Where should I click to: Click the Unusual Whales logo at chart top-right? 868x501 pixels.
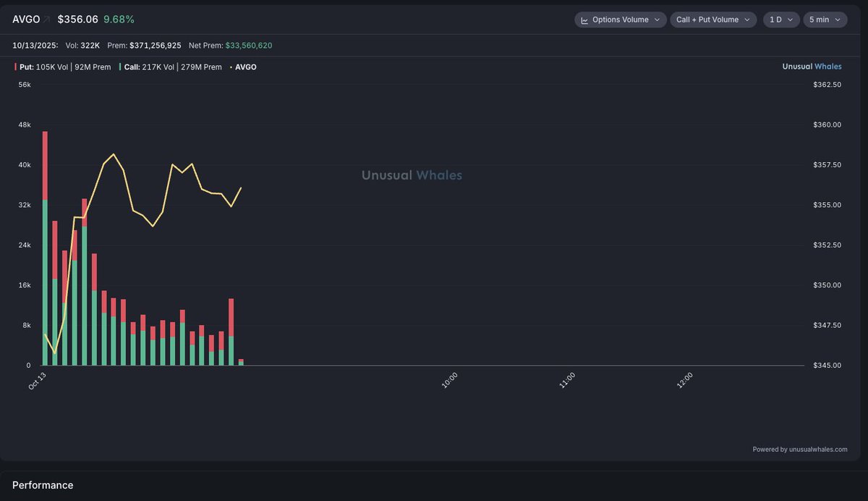click(x=812, y=67)
